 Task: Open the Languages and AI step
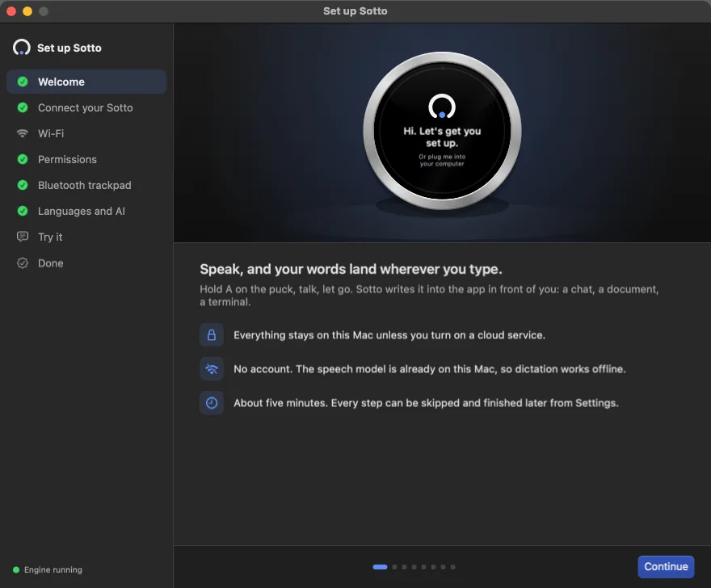(86, 211)
